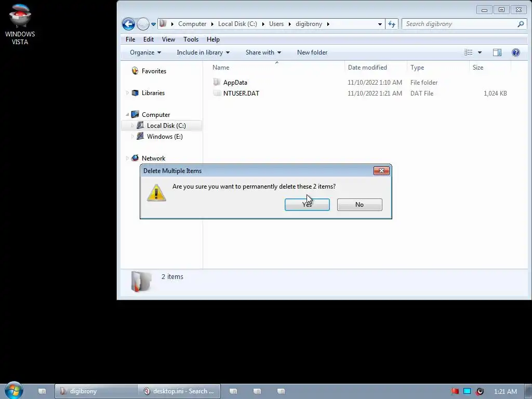Select the AppData folder
The image size is (532, 399).
point(235,83)
